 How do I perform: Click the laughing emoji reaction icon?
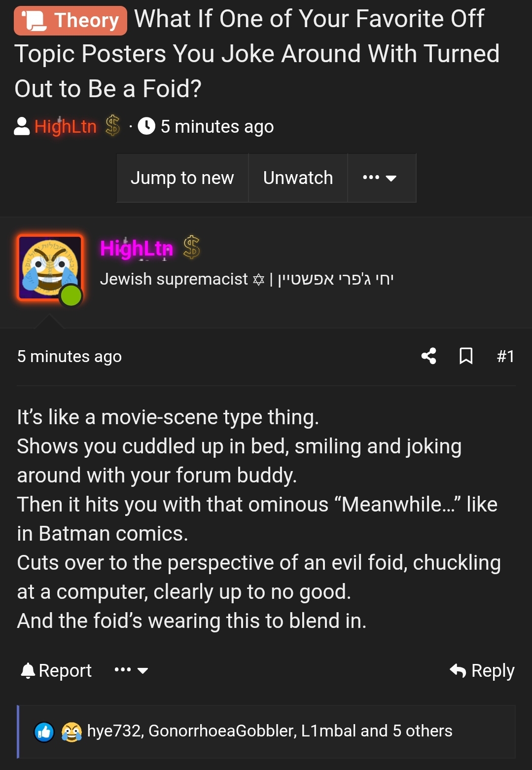[x=70, y=732]
